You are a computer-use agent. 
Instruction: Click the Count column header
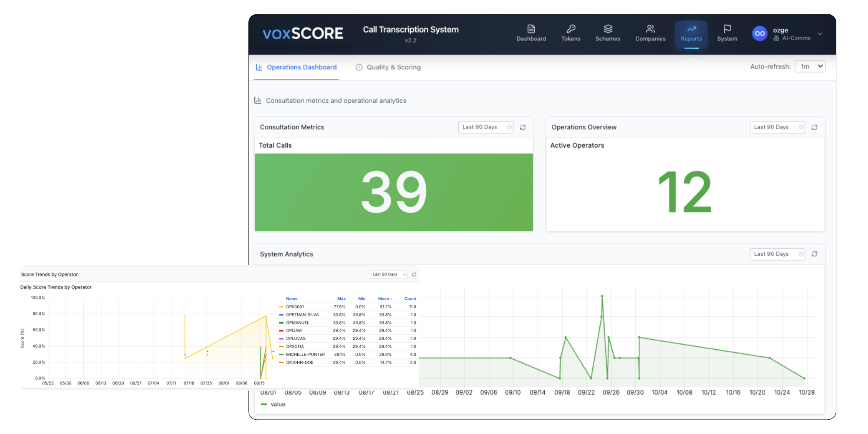410,299
